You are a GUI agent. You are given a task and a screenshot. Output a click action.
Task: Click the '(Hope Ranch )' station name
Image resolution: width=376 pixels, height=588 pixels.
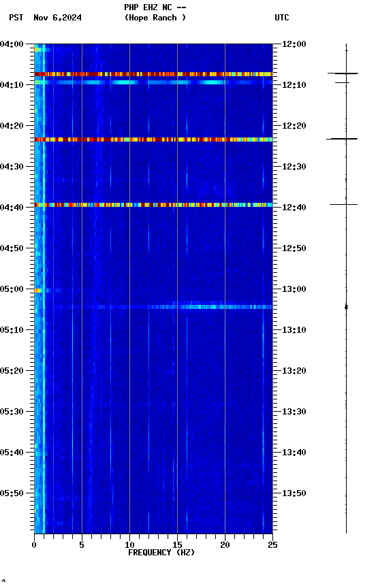tap(155, 18)
